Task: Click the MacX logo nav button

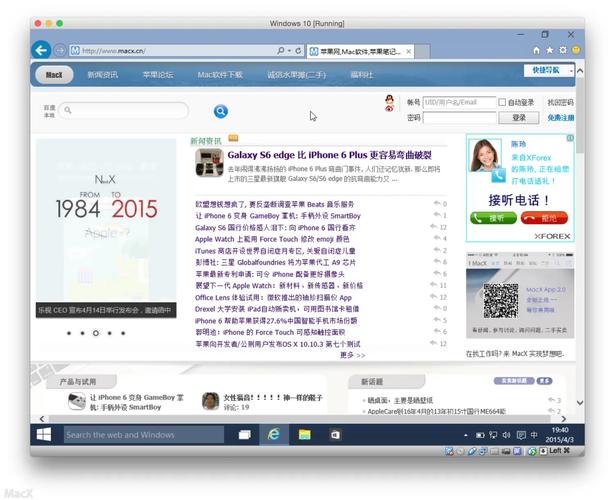Action: tap(54, 75)
